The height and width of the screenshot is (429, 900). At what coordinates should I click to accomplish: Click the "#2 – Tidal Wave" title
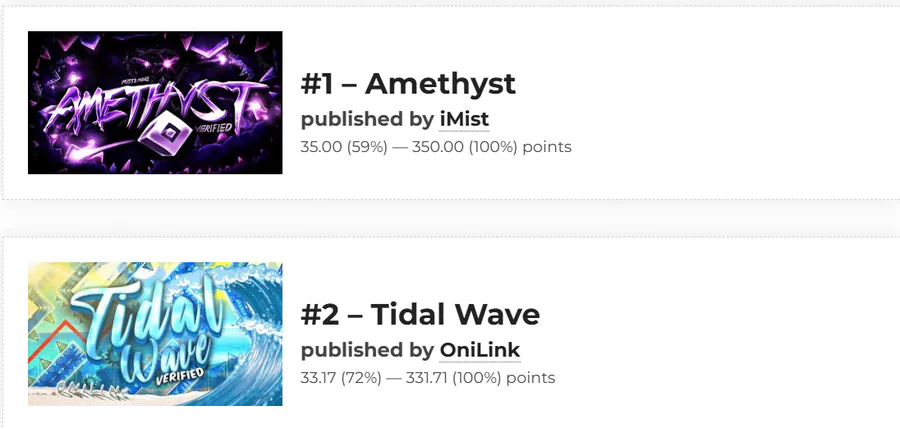point(420,315)
